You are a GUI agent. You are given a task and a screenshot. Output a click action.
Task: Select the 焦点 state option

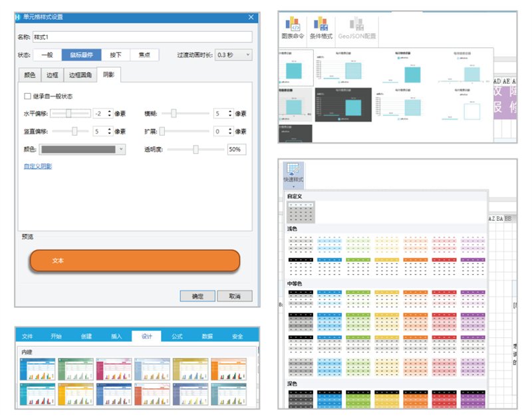[144, 55]
